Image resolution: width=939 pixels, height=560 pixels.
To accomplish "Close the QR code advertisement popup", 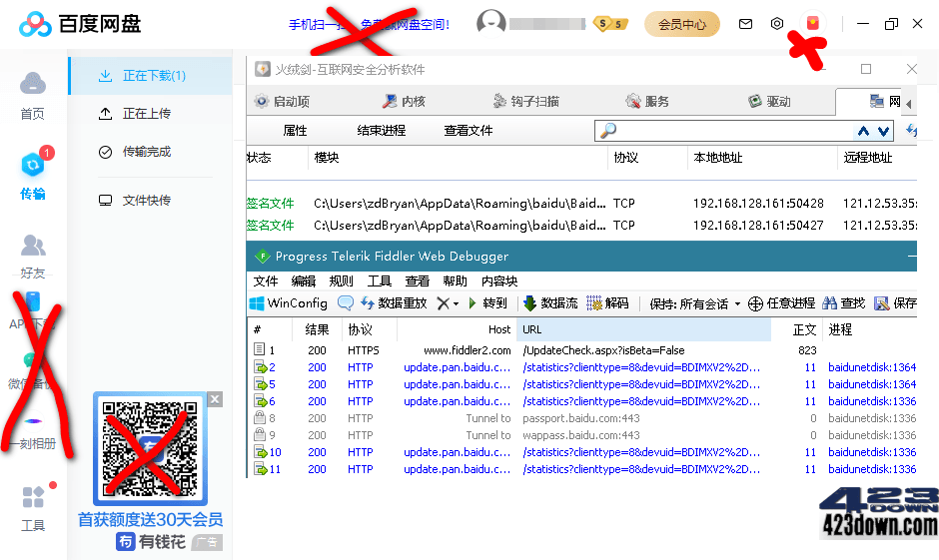I will [215, 399].
